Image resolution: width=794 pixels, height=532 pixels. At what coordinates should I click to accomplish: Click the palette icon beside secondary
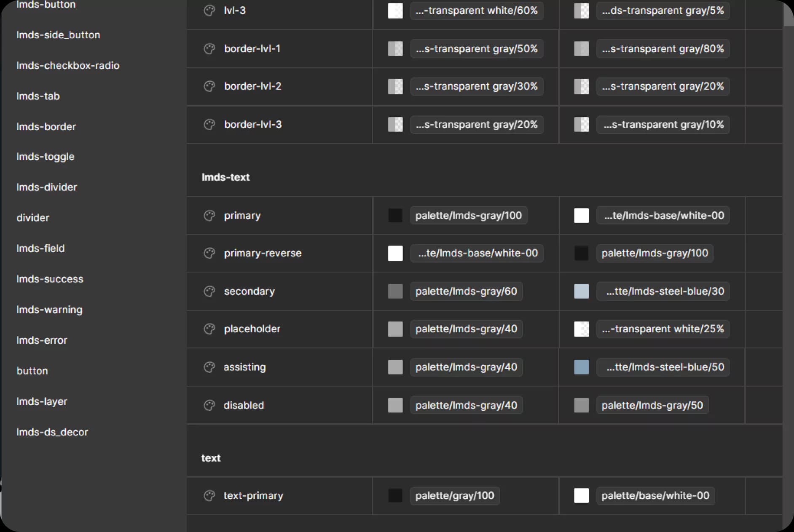tap(209, 291)
